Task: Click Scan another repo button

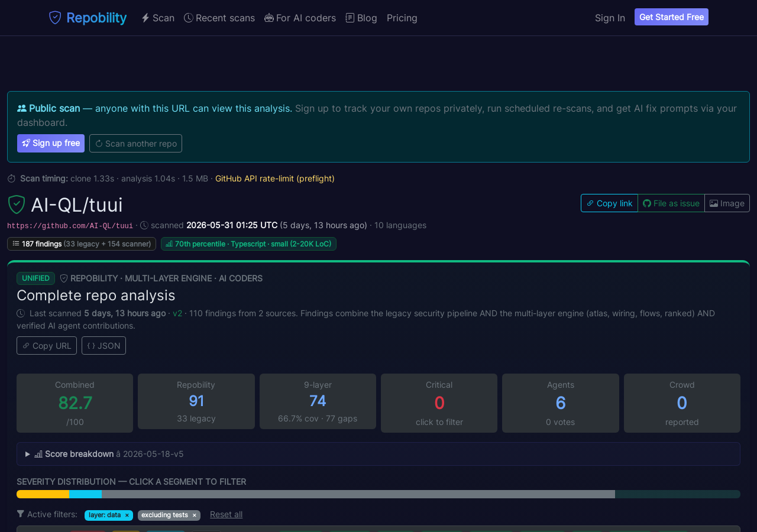Action: click(135, 143)
